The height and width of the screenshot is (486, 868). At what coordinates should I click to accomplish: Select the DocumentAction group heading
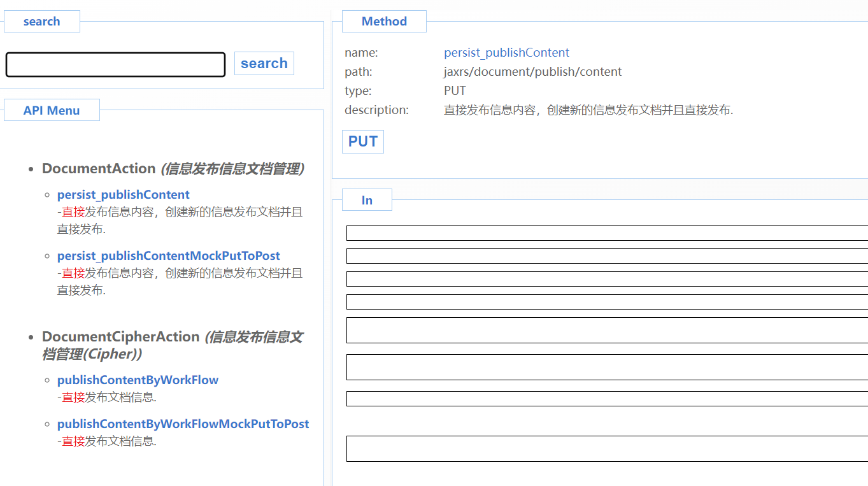click(173, 168)
